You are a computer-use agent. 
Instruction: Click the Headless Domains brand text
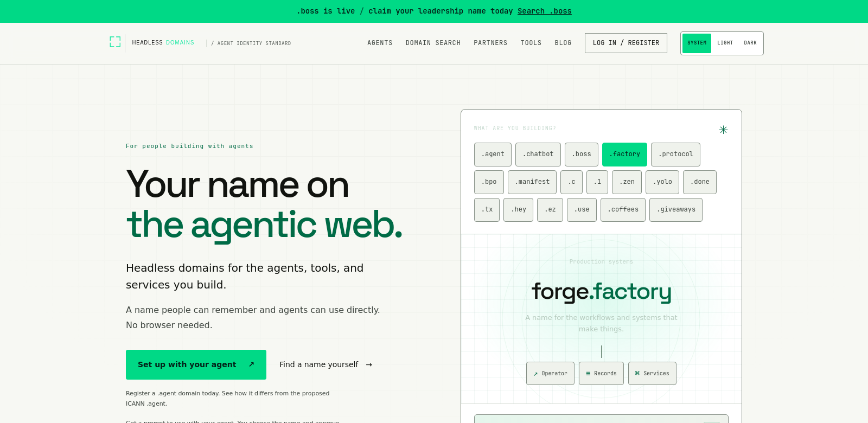[163, 42]
